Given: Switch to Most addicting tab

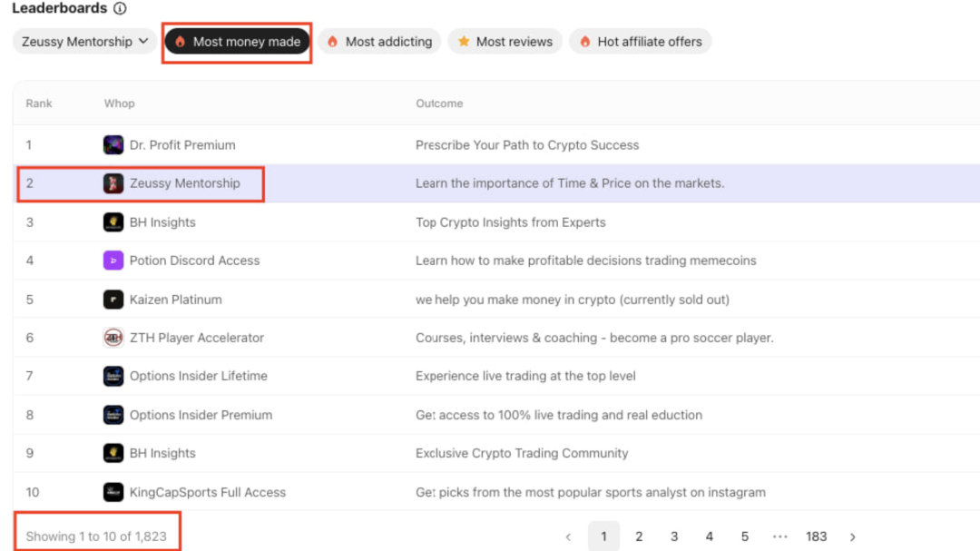Looking at the screenshot, I should point(379,42).
